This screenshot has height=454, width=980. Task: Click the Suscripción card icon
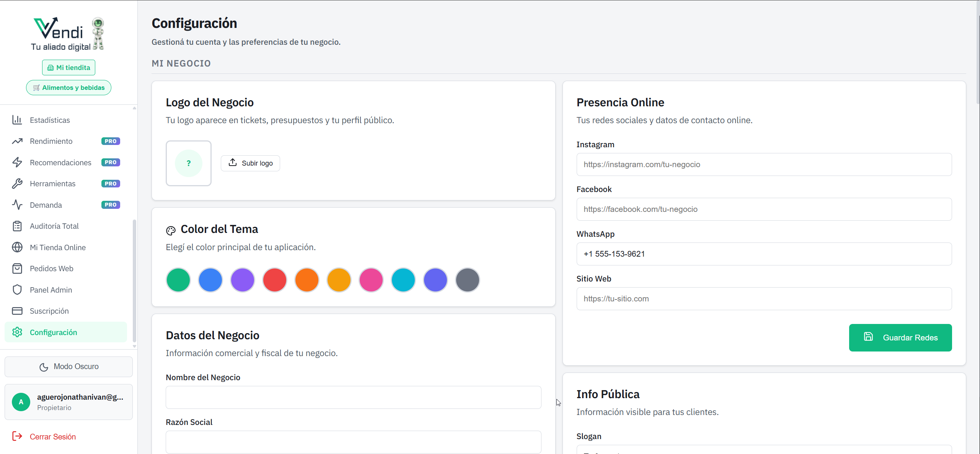18,311
